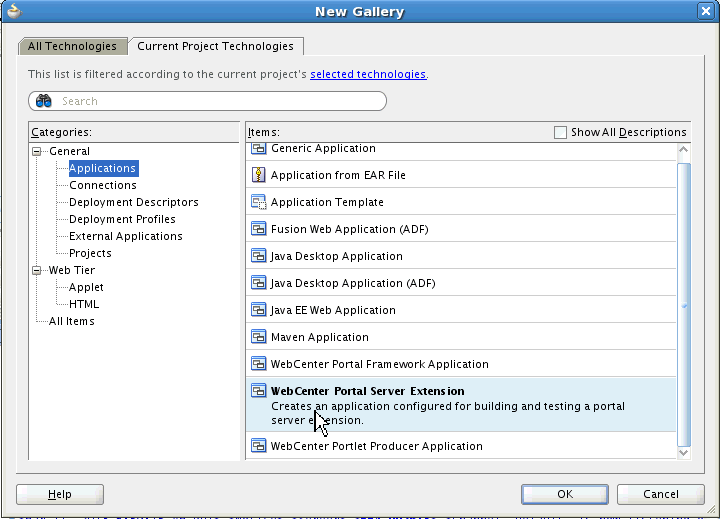The height and width of the screenshot is (519, 720).
Task: Click the Application from EAR File icon
Action: click(259, 175)
